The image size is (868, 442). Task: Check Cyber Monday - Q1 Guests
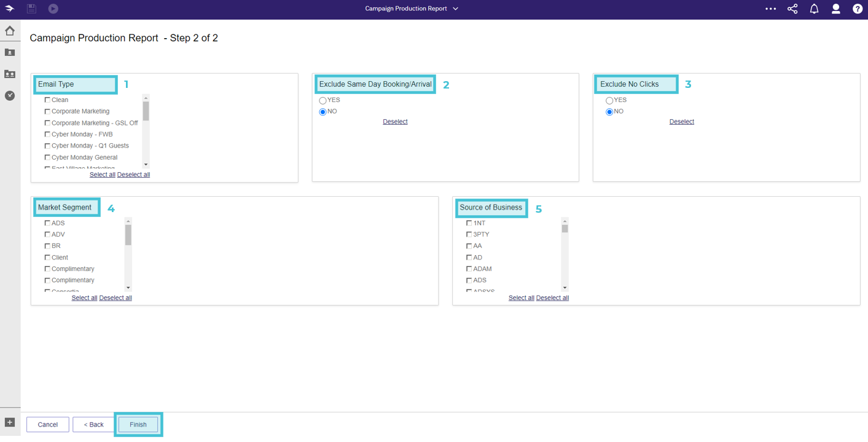pyautogui.click(x=47, y=146)
